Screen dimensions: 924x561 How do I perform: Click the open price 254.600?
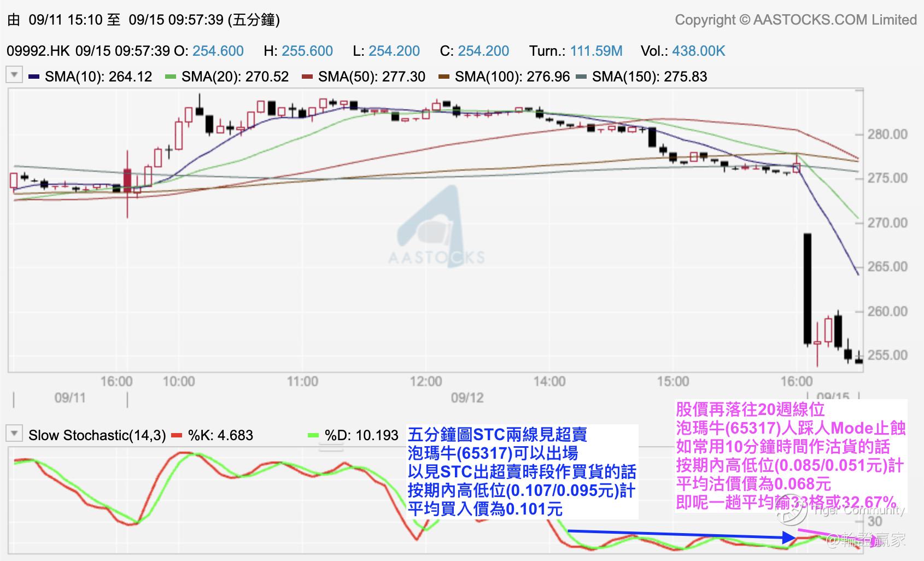click(x=218, y=51)
